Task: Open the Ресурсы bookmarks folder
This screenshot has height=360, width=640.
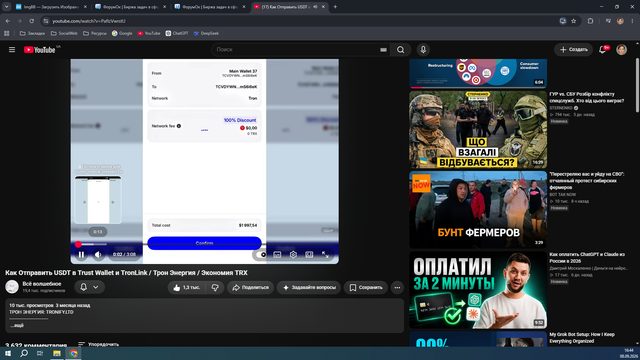Action: (95, 33)
